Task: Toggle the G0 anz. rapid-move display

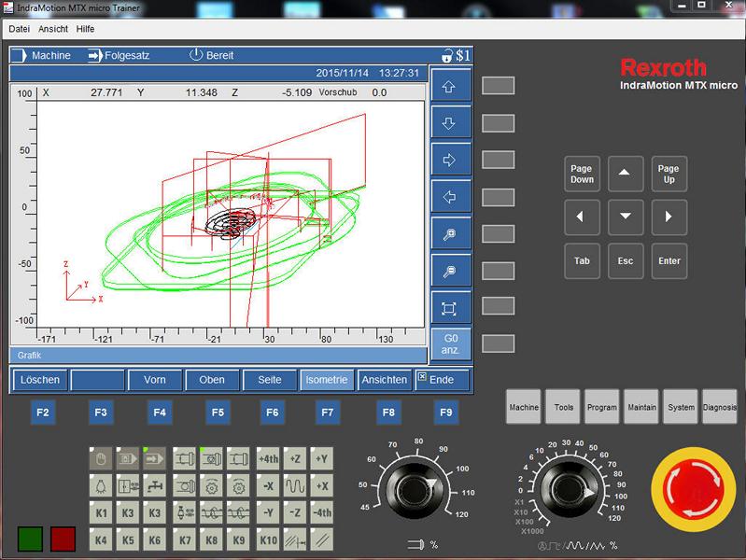Action: [x=450, y=344]
